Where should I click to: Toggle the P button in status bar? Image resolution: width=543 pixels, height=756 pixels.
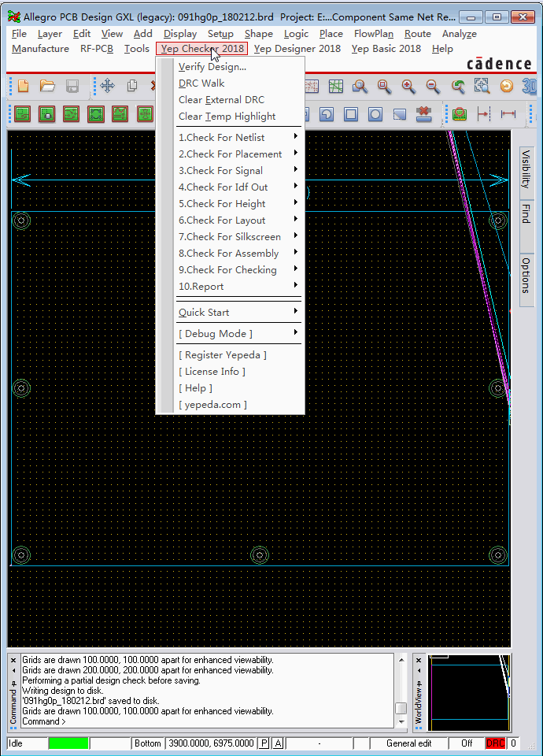(264, 743)
